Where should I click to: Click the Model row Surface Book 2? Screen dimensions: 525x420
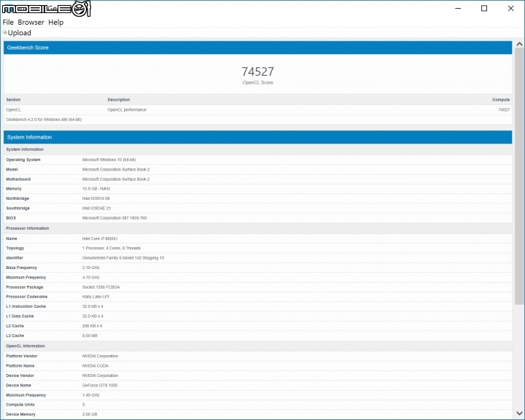pyautogui.click(x=116, y=169)
